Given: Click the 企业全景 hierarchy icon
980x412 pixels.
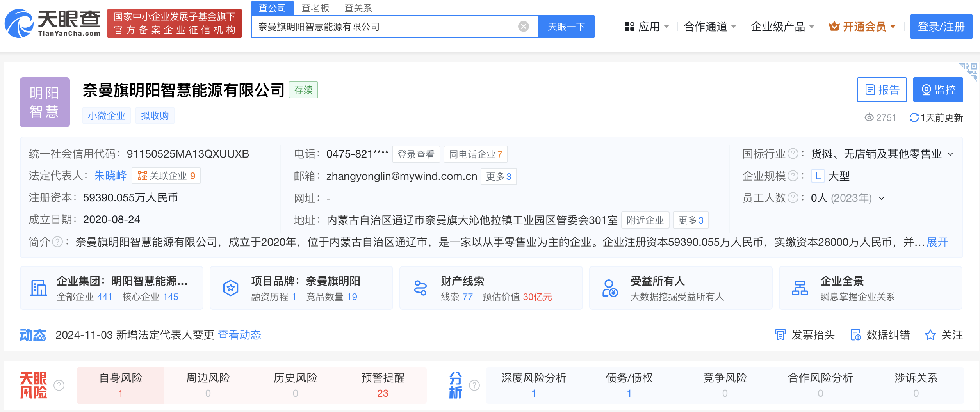Looking at the screenshot, I should (x=800, y=288).
